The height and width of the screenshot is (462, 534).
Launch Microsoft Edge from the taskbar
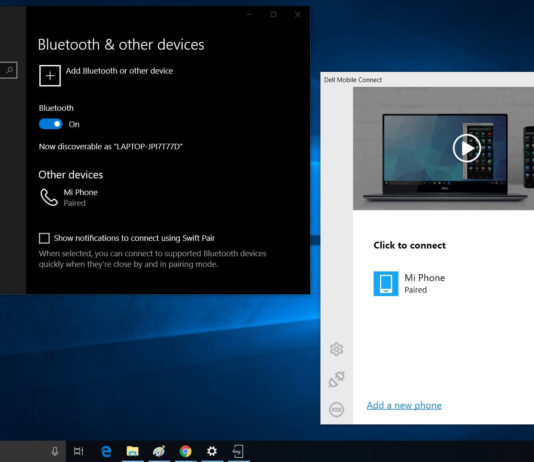point(106,451)
